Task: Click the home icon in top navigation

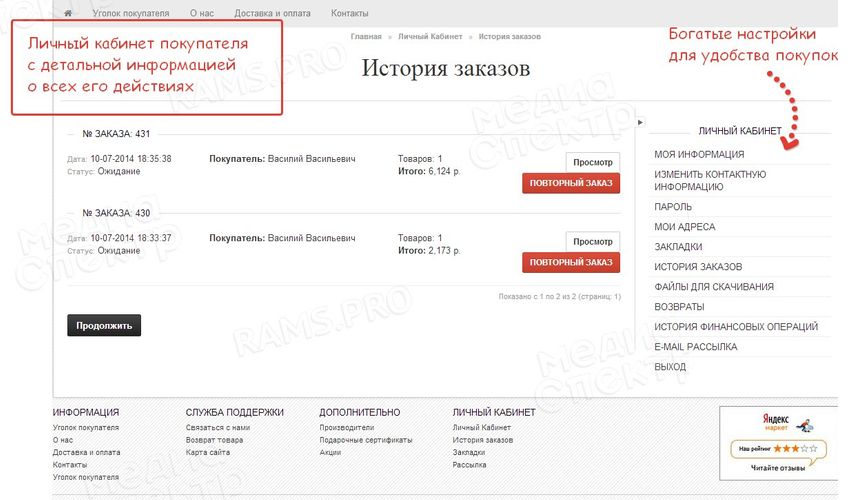Action: pos(68,14)
